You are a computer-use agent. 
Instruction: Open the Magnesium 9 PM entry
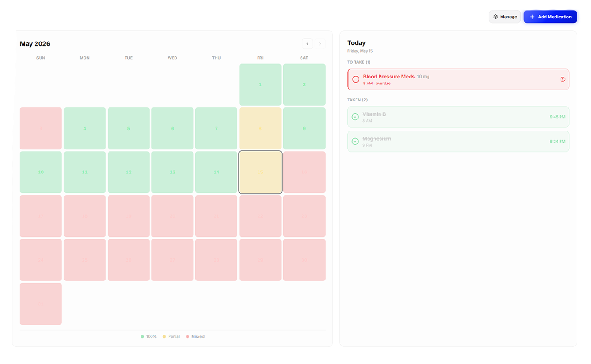pos(458,142)
